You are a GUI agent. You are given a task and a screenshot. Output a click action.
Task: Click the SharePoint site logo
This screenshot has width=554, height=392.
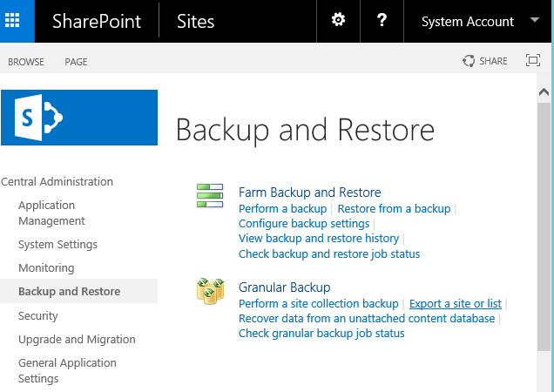coord(79,118)
